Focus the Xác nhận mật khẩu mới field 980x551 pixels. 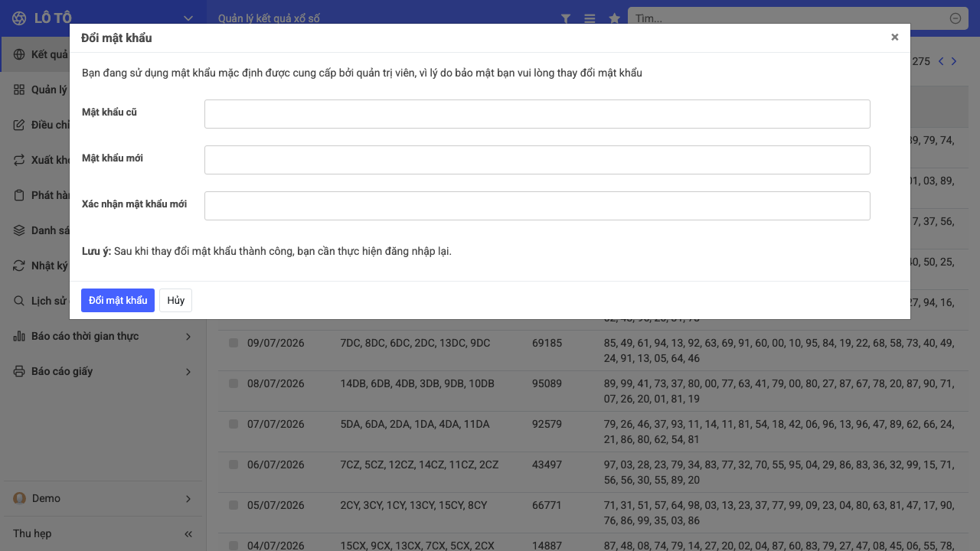pos(537,206)
